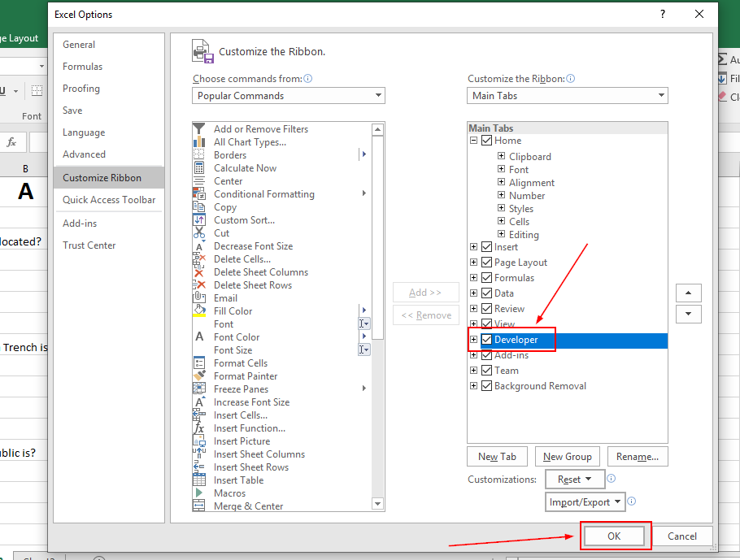Click the Freeze Panes icon
Screen dimensions: 740x560
(x=199, y=389)
